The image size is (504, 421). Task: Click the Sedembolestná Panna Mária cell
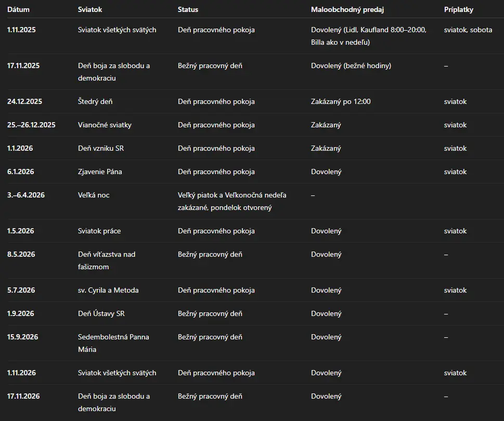113,343
